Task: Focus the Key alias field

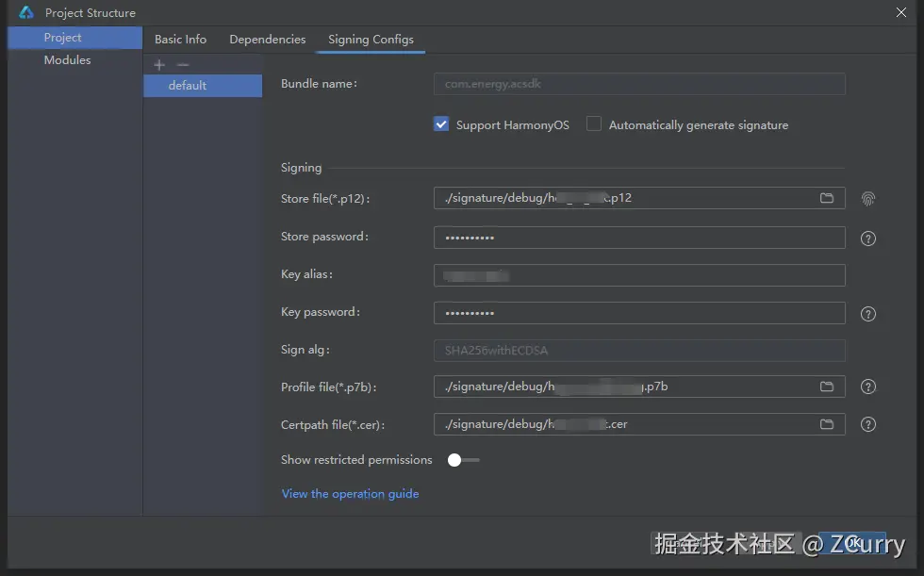Action: 639,275
